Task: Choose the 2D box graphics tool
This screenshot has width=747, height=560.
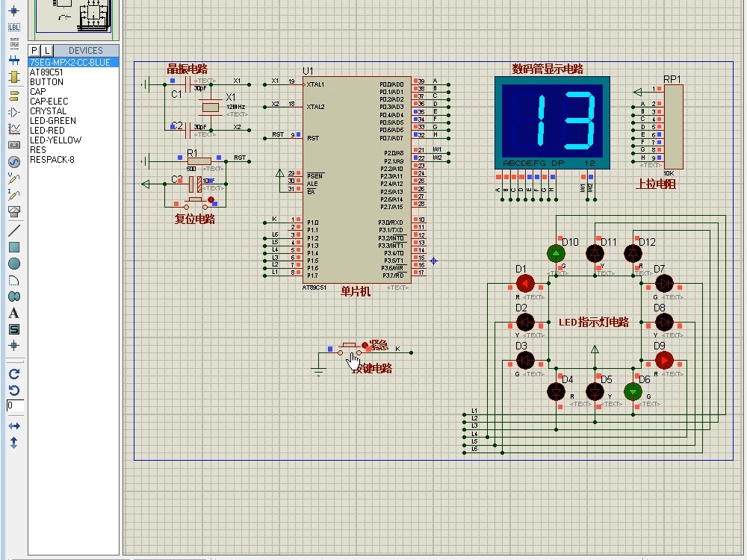Action: 14,247
